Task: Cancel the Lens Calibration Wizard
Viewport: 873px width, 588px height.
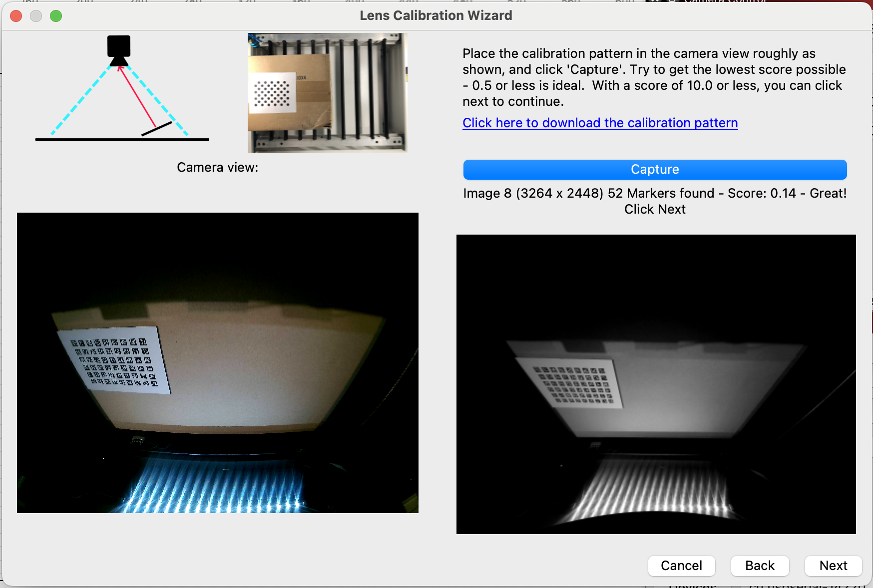Action: 681,566
